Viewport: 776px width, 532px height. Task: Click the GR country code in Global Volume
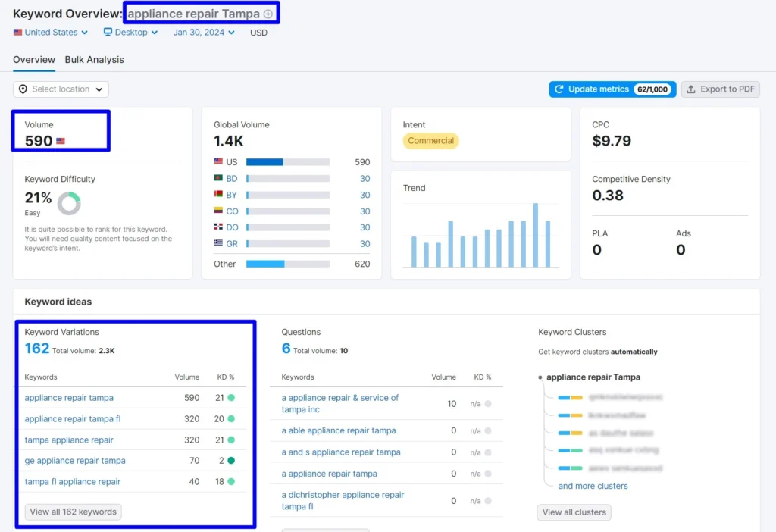point(232,244)
